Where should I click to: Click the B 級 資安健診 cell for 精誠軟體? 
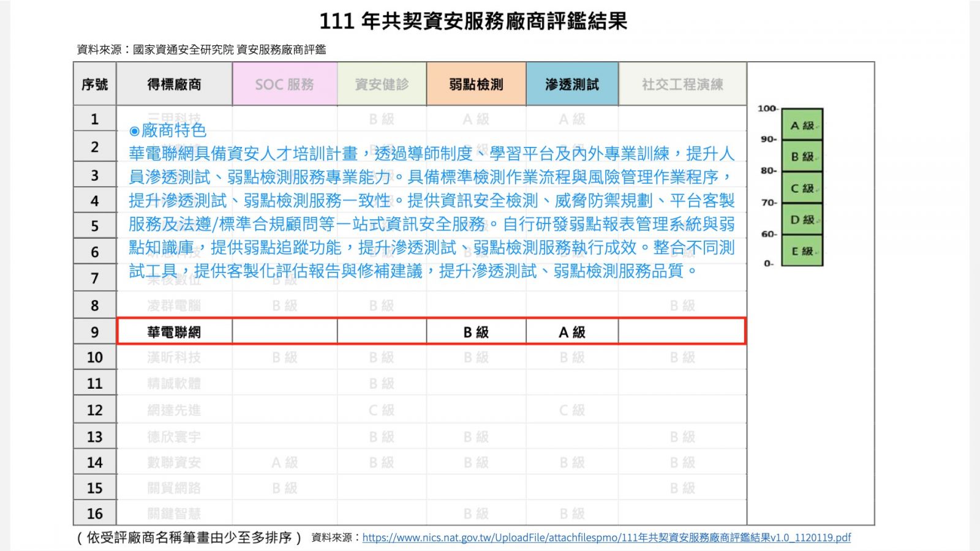pos(382,383)
